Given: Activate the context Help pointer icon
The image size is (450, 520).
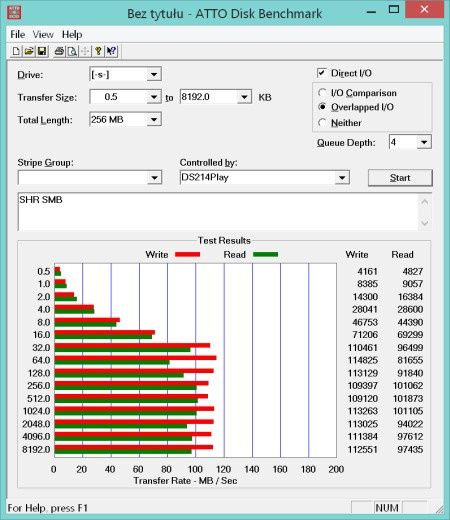Looking at the screenshot, I should [x=111, y=51].
